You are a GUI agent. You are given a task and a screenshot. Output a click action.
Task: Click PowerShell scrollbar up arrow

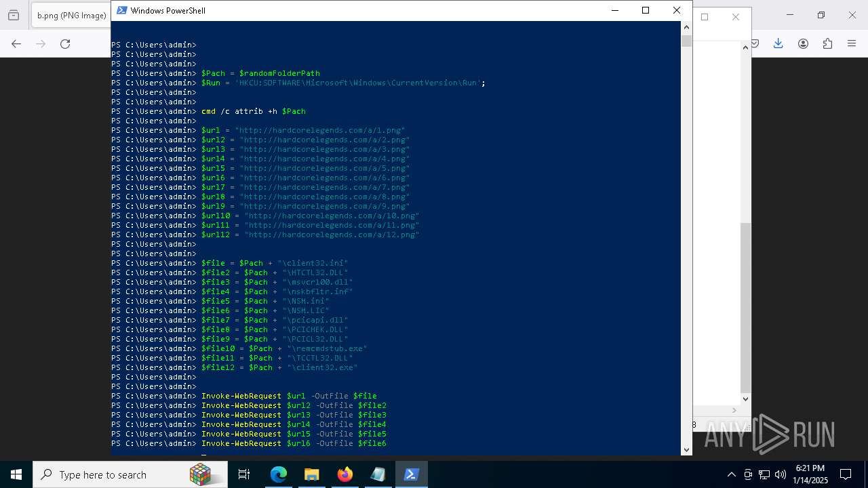click(x=686, y=26)
